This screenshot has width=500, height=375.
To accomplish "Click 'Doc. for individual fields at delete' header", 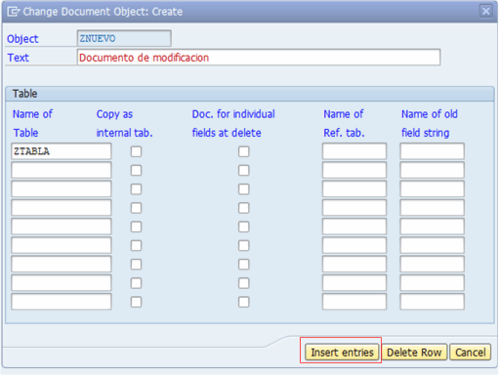I will tap(233, 123).
